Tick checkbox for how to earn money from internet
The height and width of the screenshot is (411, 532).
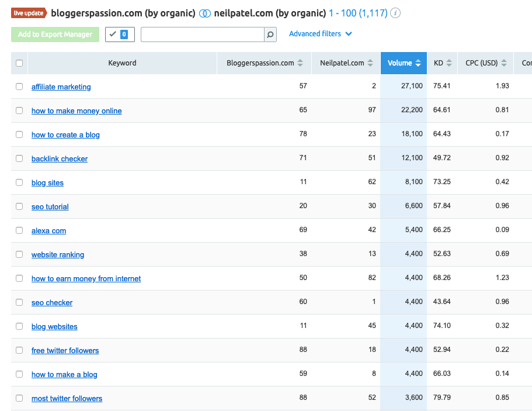tap(19, 278)
